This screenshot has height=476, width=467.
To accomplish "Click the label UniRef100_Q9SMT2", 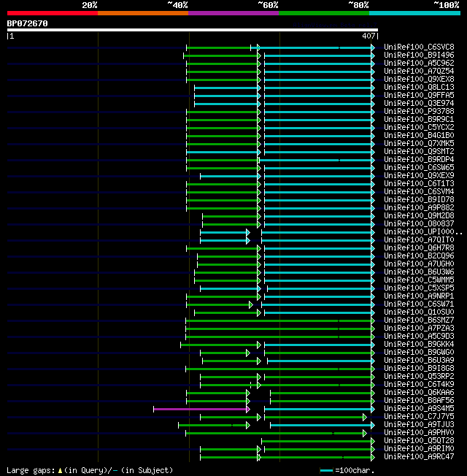I will (419, 151).
